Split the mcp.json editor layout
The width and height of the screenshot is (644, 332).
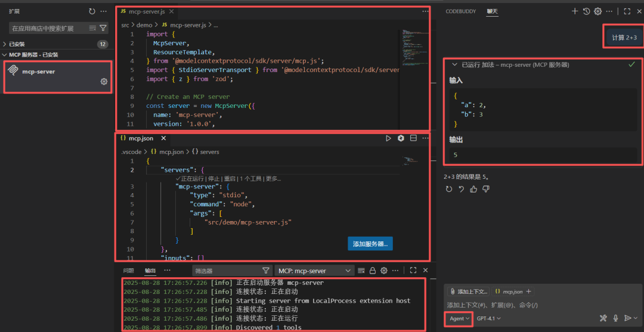point(414,138)
